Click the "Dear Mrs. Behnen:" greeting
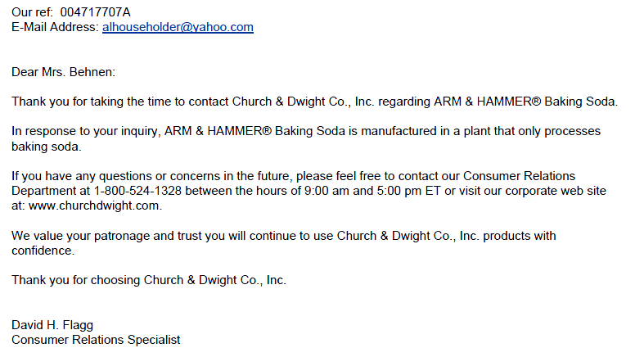 click(63, 72)
